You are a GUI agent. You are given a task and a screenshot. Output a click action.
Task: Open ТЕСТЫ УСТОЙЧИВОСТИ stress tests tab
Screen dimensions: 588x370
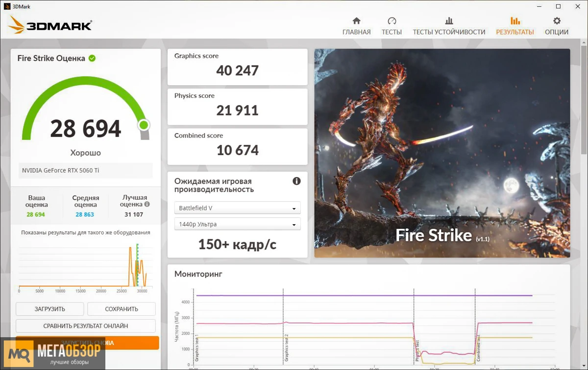449,26
